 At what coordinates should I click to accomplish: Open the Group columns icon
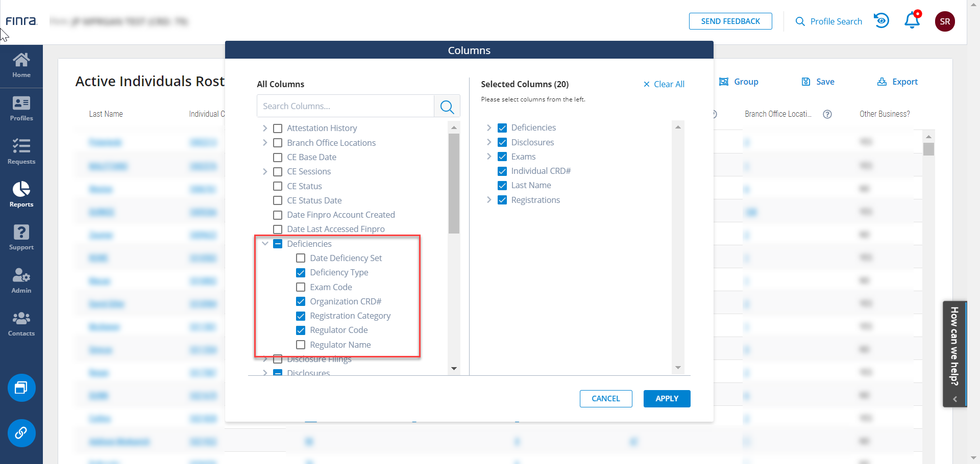[724, 82]
